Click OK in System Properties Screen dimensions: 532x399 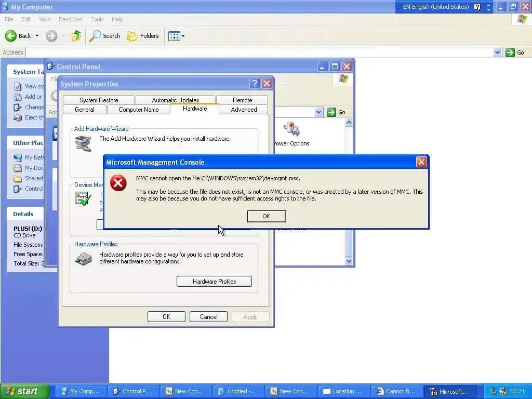[x=166, y=316]
